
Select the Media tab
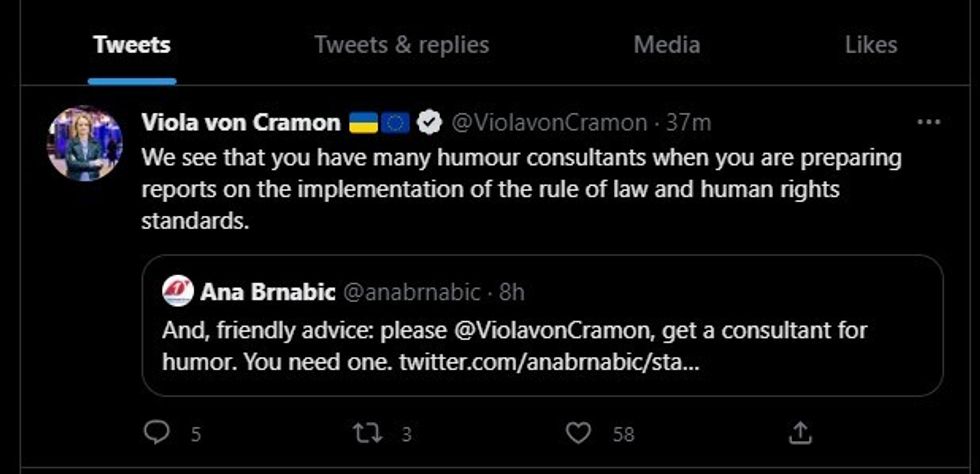[667, 45]
